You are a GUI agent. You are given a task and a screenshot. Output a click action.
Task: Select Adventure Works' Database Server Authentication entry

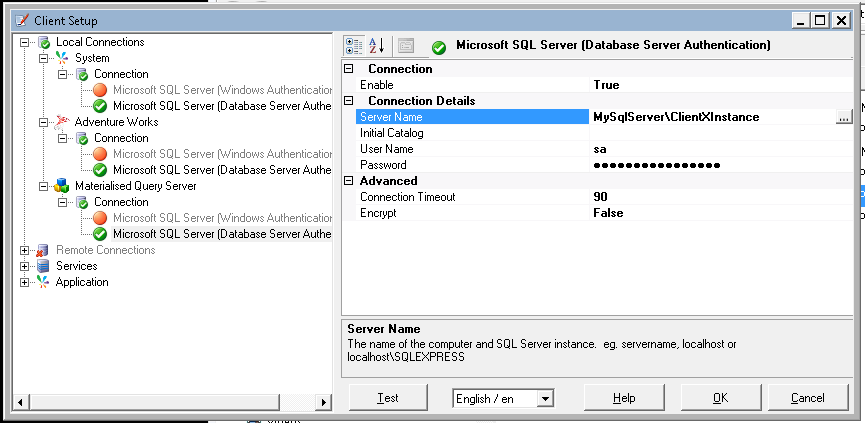click(222, 170)
